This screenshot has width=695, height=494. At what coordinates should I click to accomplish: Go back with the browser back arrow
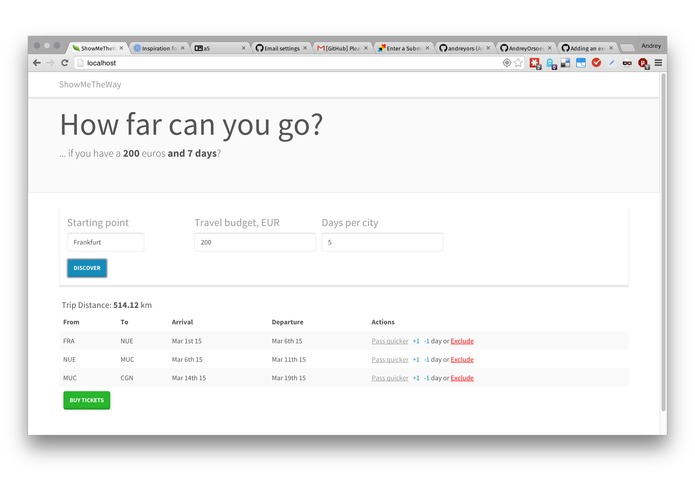pos(37,63)
